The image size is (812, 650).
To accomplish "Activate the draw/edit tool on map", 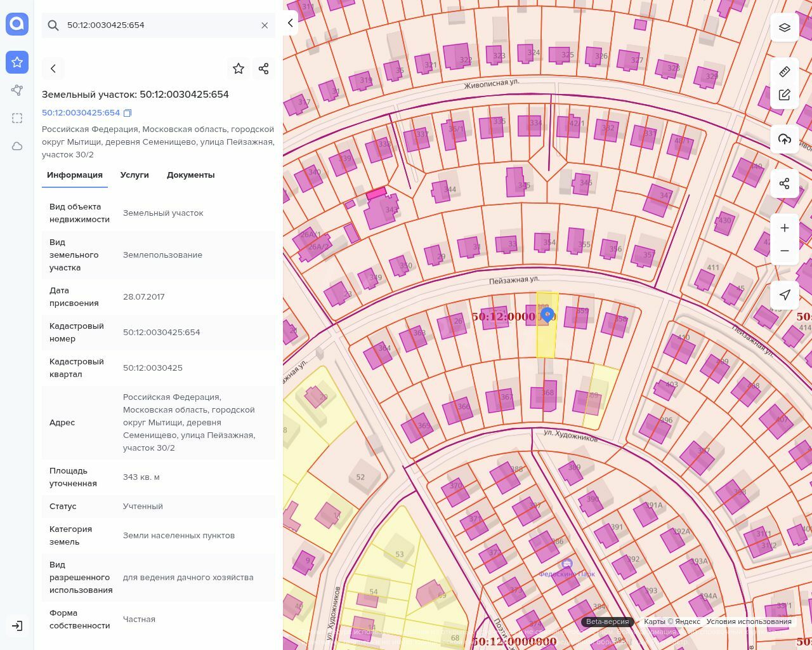I will coord(785,95).
